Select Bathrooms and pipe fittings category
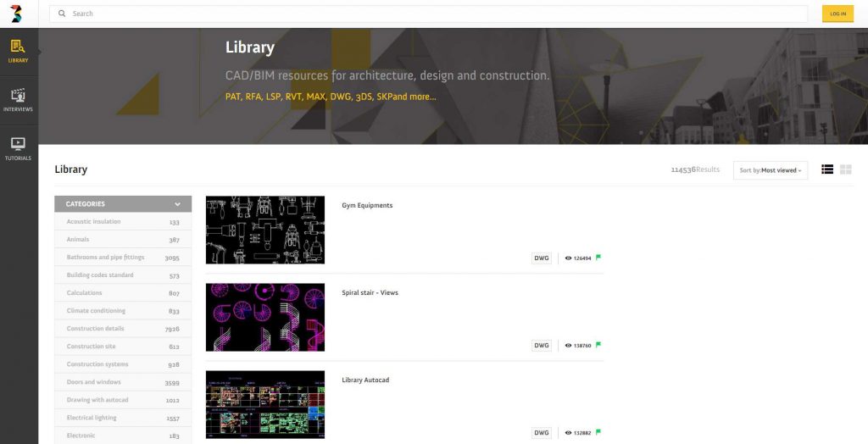Image resolution: width=868 pixels, height=444 pixels. coord(123,258)
